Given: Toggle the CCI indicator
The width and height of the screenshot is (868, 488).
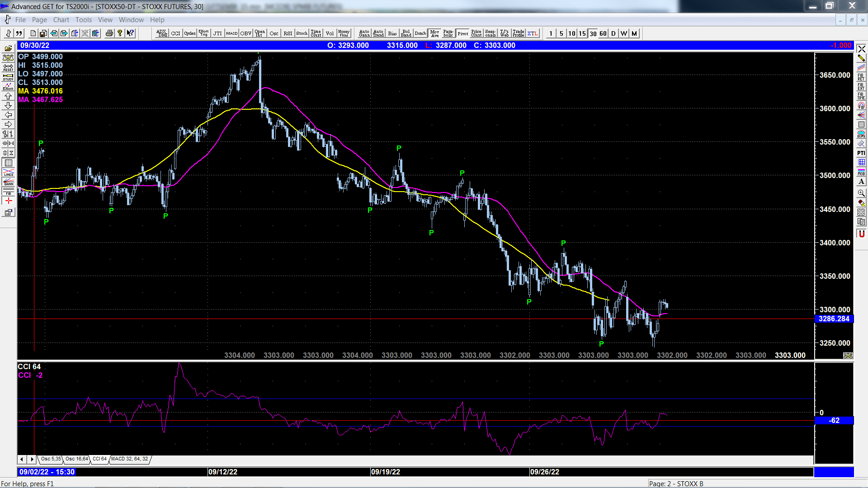Looking at the screenshot, I should click(x=175, y=33).
